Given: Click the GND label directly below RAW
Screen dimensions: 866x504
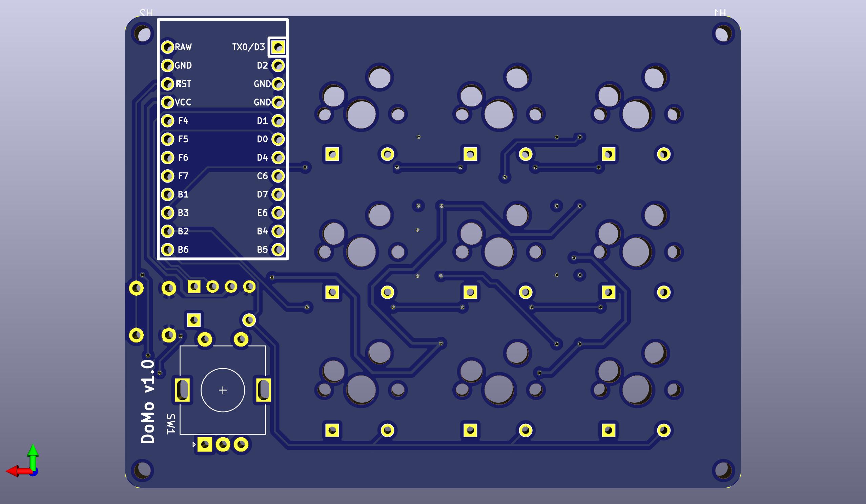Looking at the screenshot, I should point(183,66).
